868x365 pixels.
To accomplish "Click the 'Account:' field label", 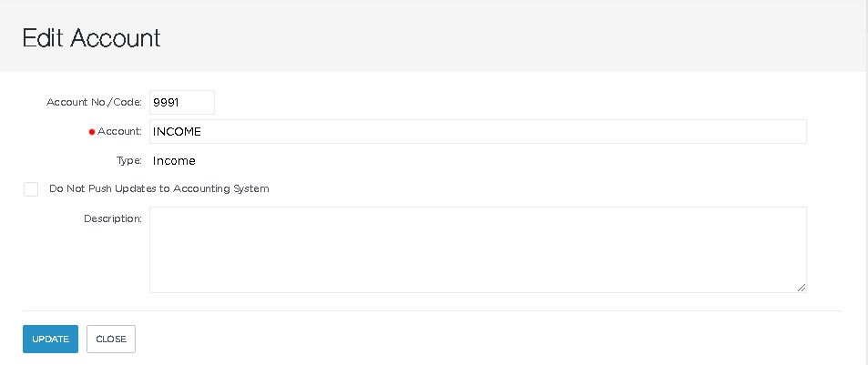I will (119, 132).
